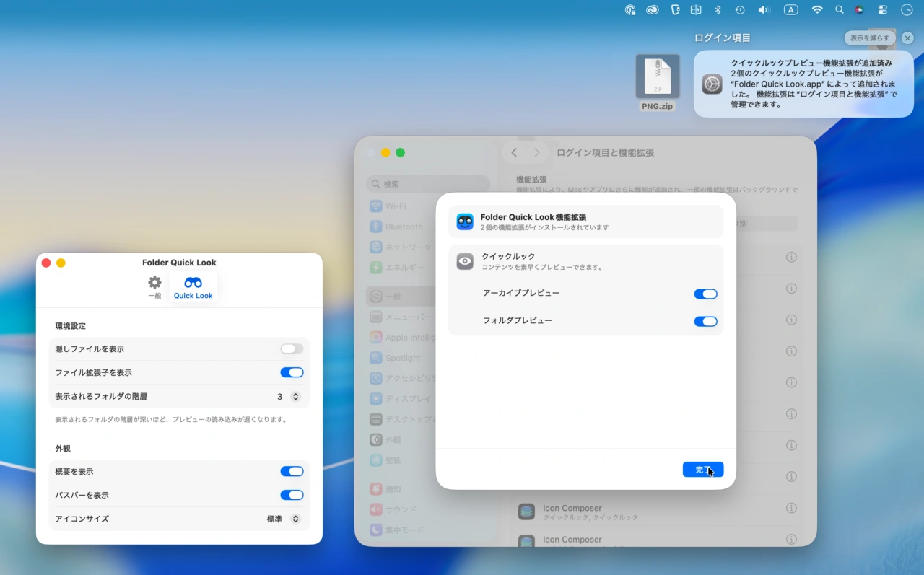Toggle 隠しファイルを表示 on
Screen dimensions: 924x575
coord(291,348)
